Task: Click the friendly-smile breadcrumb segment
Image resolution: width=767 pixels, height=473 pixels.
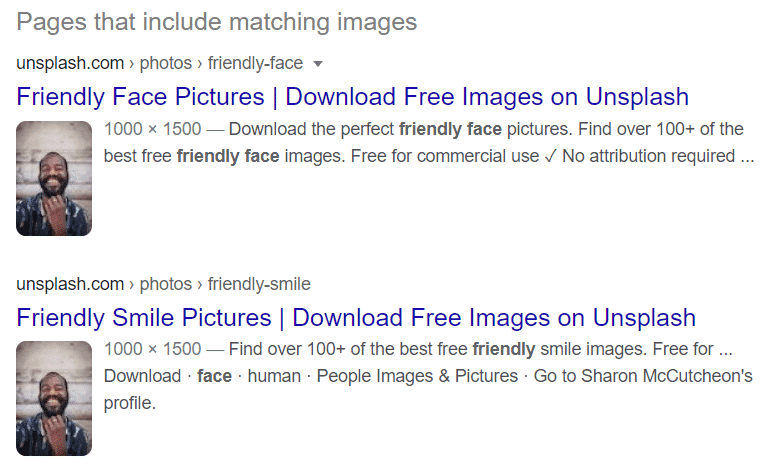Action: tap(259, 284)
